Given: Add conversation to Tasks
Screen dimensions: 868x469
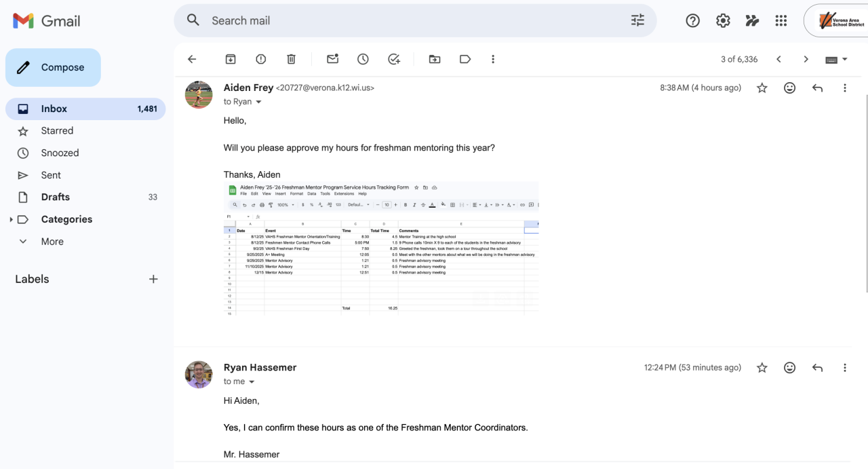Looking at the screenshot, I should coord(394,59).
